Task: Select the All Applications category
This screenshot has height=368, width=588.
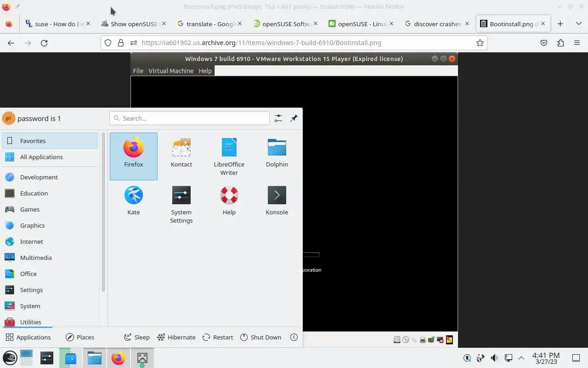Action: click(50, 157)
